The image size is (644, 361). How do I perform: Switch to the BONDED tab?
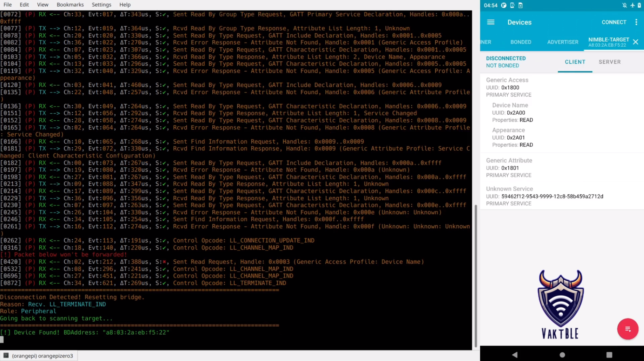pos(521,42)
